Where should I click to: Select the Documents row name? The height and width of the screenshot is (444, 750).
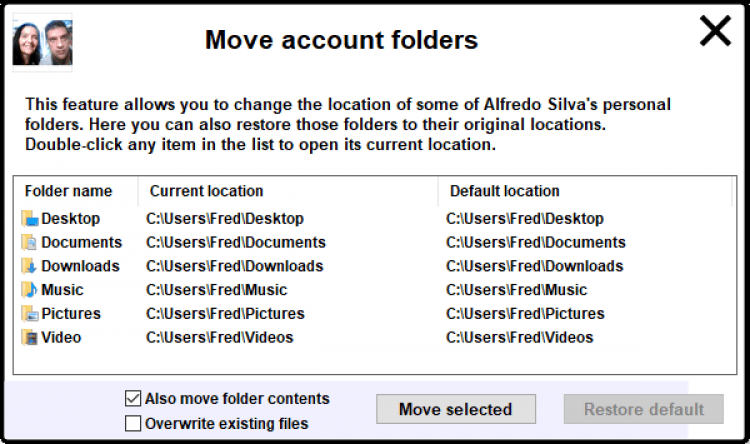(81, 242)
